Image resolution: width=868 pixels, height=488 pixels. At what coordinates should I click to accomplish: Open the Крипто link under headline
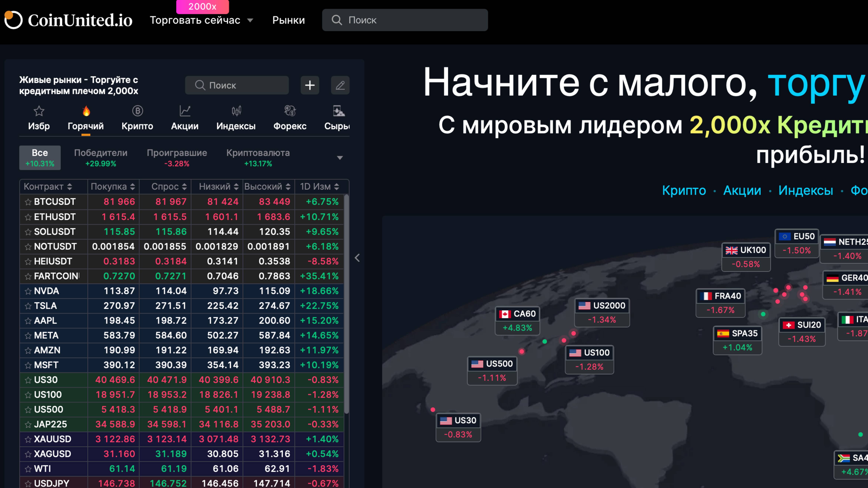point(684,190)
